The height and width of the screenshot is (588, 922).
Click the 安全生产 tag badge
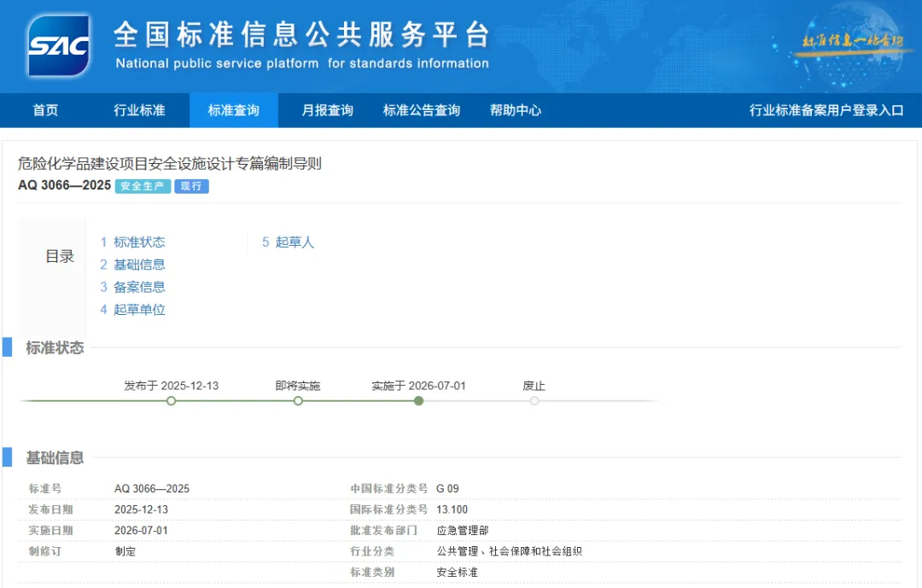143,186
